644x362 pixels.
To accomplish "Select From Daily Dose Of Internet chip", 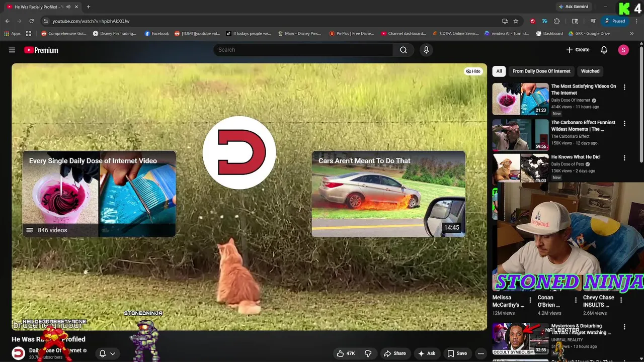I will pyautogui.click(x=541, y=71).
